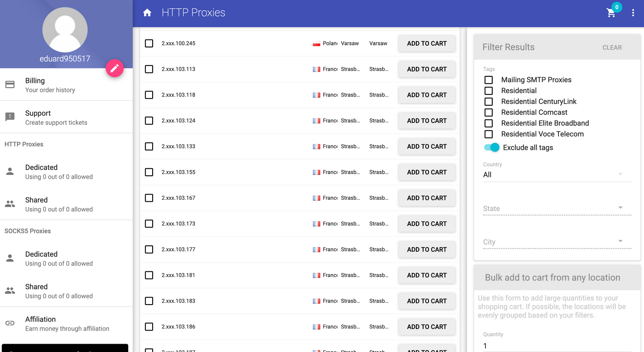644x352 pixels.
Task: Enable the Residential Comcast tag checkbox
Action: 488,112
